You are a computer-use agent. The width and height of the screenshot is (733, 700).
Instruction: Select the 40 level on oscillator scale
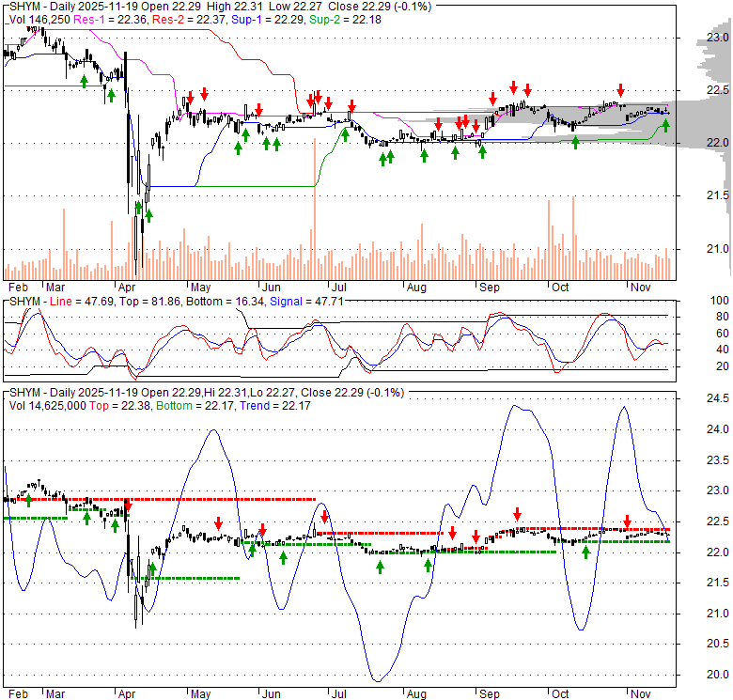pos(723,350)
